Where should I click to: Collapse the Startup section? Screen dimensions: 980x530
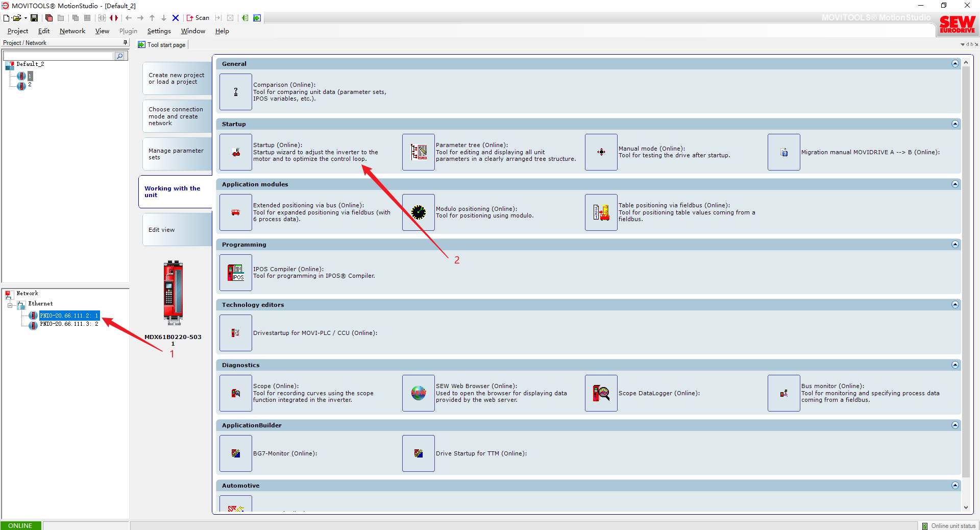point(954,124)
